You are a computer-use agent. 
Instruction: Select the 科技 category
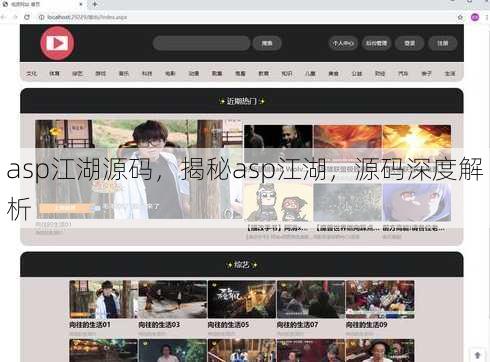click(x=147, y=73)
